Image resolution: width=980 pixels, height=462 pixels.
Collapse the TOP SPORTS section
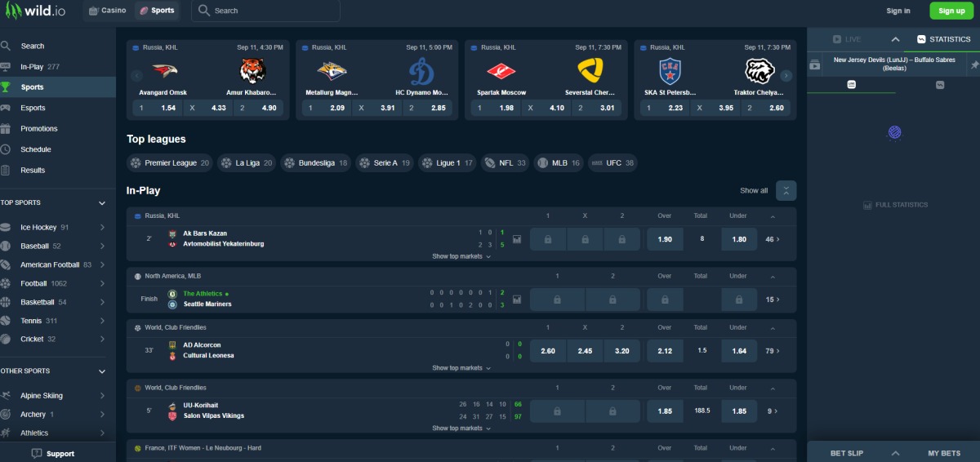tap(102, 203)
